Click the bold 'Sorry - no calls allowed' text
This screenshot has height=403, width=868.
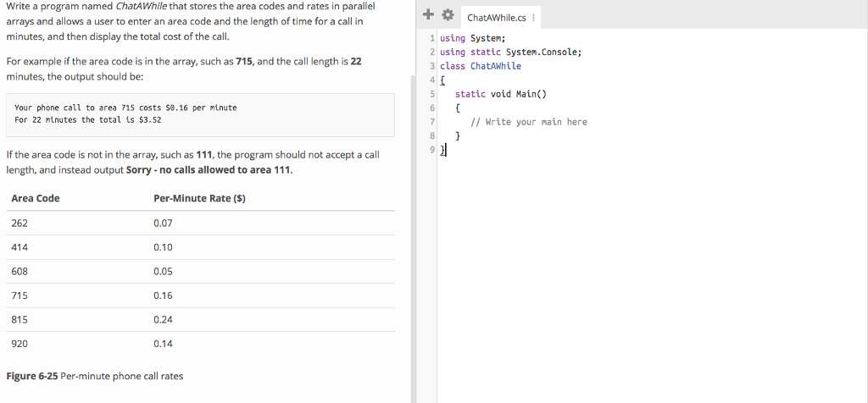tap(209, 169)
